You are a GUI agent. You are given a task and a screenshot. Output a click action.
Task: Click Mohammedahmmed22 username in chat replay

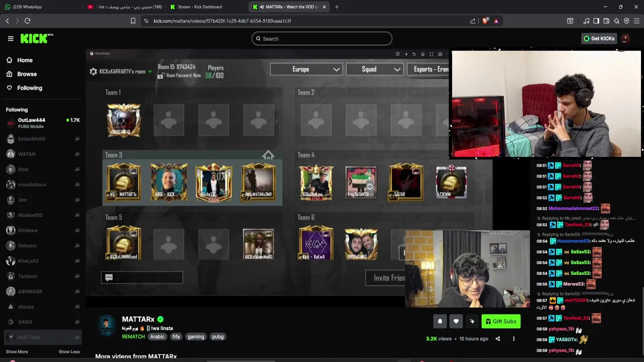[574, 208]
